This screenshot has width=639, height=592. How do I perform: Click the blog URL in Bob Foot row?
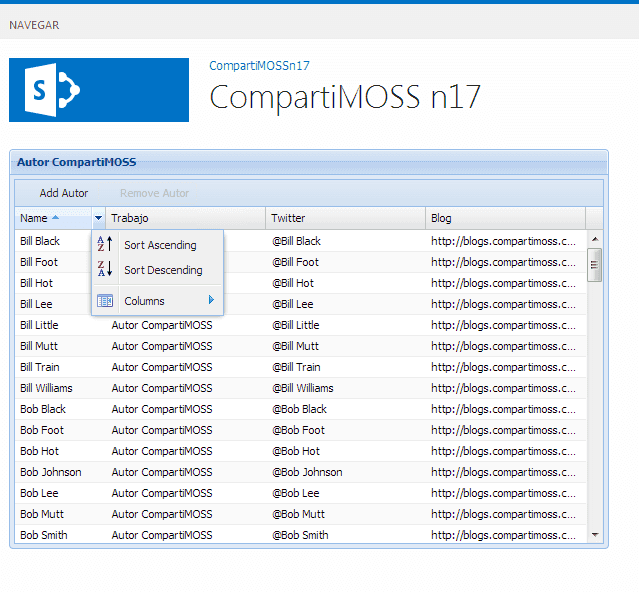pos(505,430)
